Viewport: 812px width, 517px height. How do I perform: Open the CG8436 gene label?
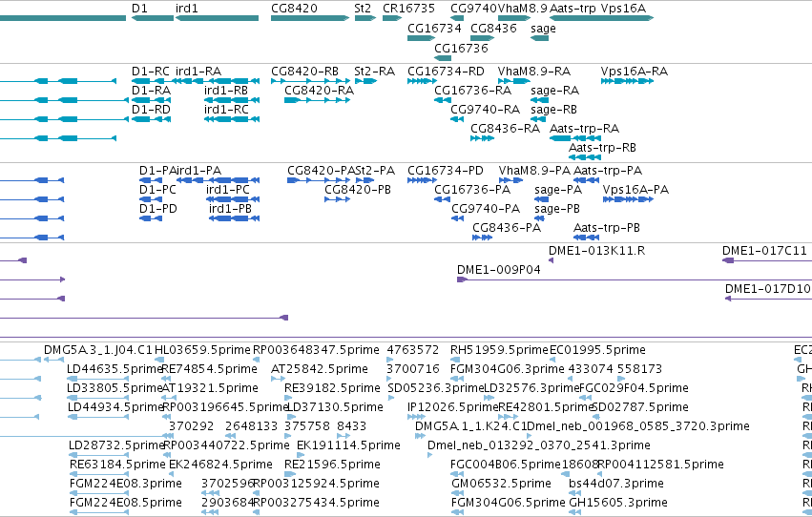point(493,28)
